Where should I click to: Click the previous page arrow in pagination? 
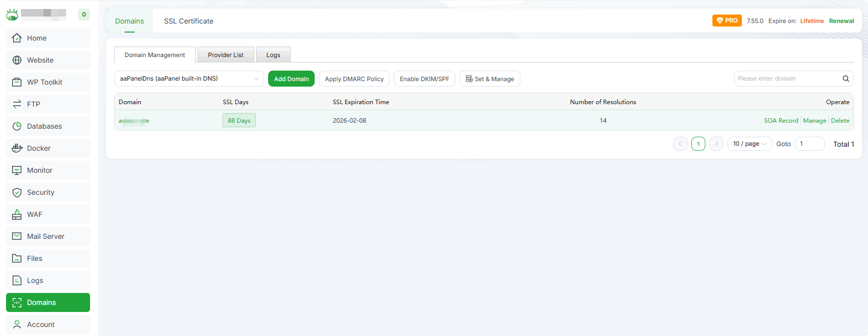click(x=680, y=144)
